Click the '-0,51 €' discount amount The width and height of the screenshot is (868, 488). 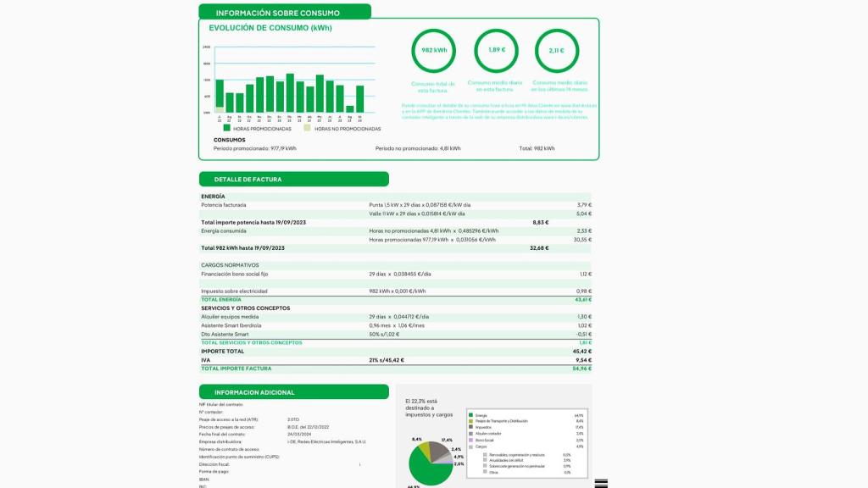click(x=584, y=334)
